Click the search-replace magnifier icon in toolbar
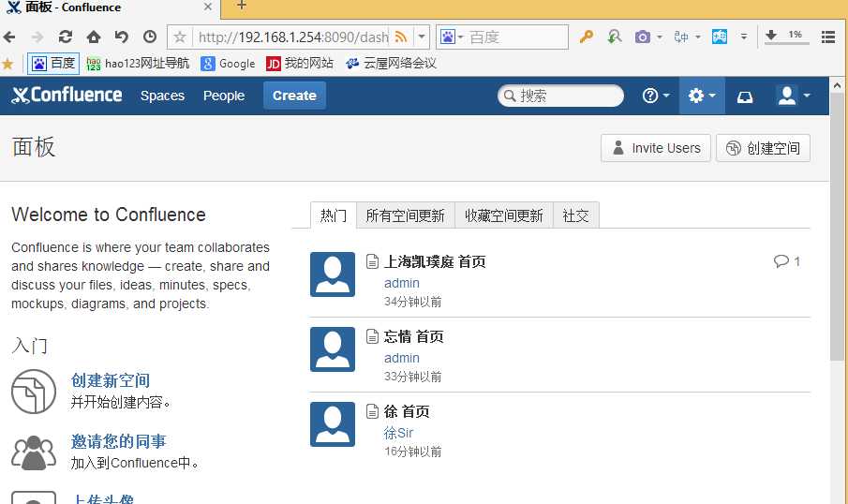Screen dimensions: 848x504 pyautogui.click(x=615, y=37)
